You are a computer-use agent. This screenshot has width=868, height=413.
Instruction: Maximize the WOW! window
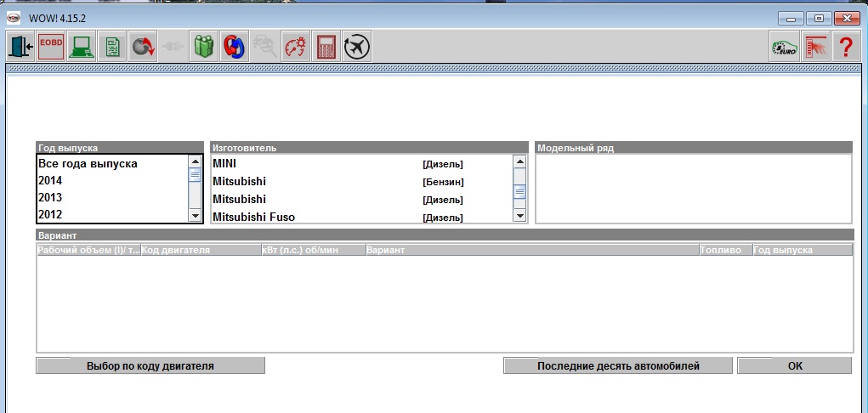(819, 19)
